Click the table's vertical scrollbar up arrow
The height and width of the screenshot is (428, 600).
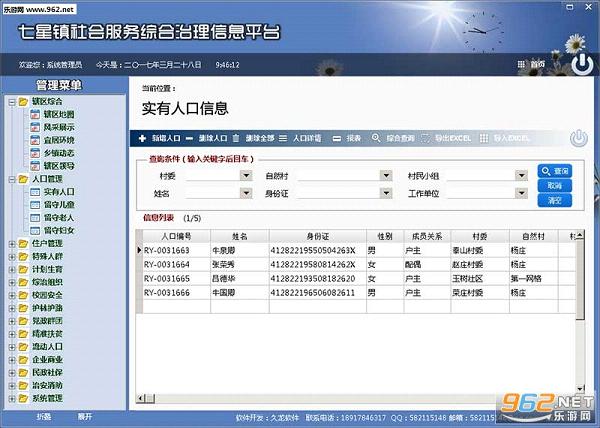click(x=580, y=235)
